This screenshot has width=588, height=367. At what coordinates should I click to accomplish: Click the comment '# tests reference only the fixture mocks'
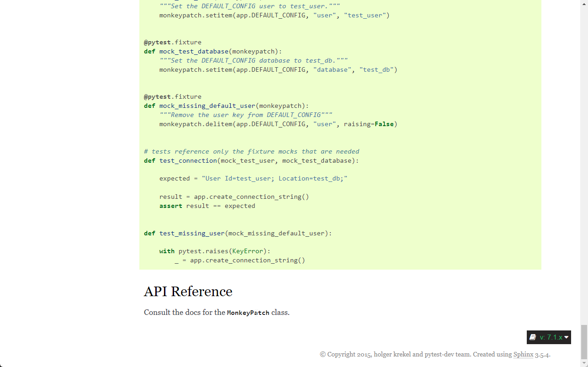pos(252,151)
